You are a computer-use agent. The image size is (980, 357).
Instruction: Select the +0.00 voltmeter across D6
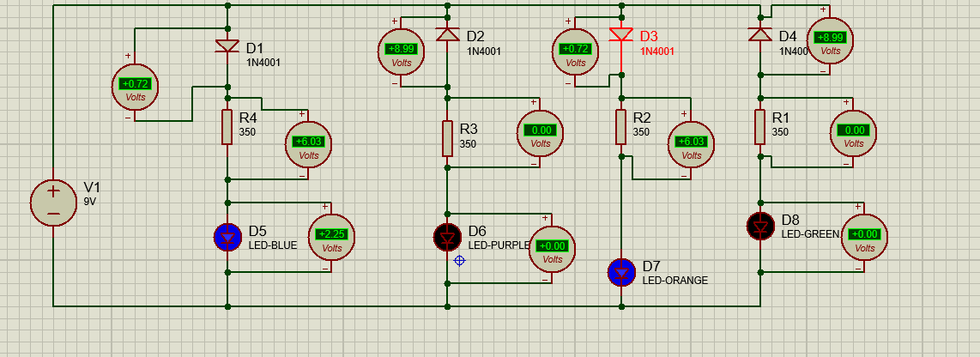point(553,248)
